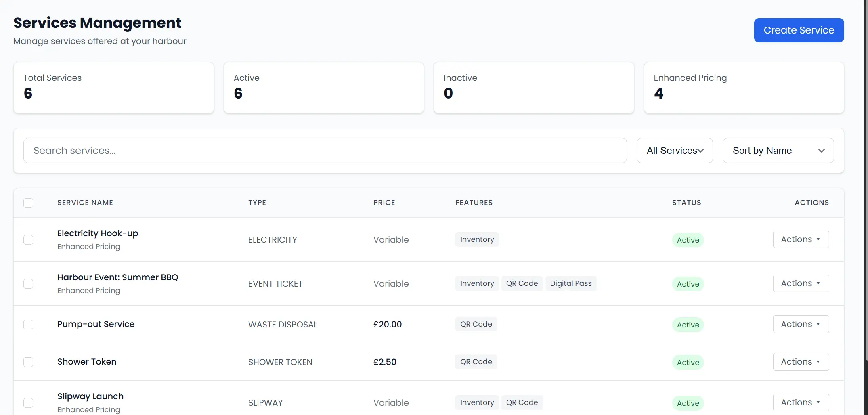Sort table by the SERVICE NAME column header
Image resolution: width=868 pixels, height=415 pixels.
(x=85, y=202)
